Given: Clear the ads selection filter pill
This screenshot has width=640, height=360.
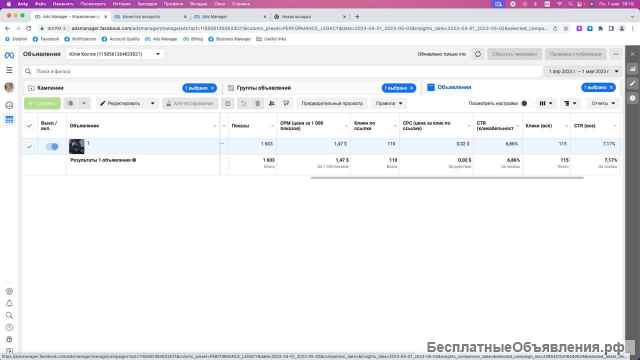Looking at the screenshot, I should tap(611, 87).
